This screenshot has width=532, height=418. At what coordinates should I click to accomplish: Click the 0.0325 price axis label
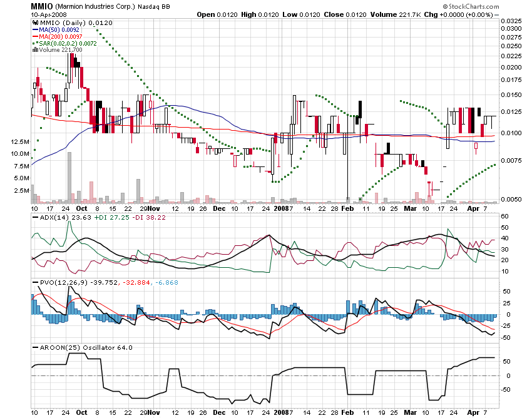[x=511, y=21]
